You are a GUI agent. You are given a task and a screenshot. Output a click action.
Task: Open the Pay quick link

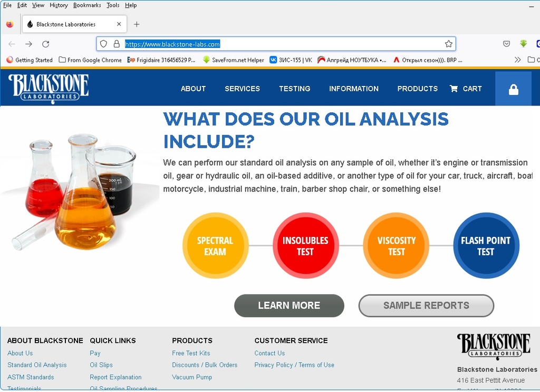[x=95, y=353]
